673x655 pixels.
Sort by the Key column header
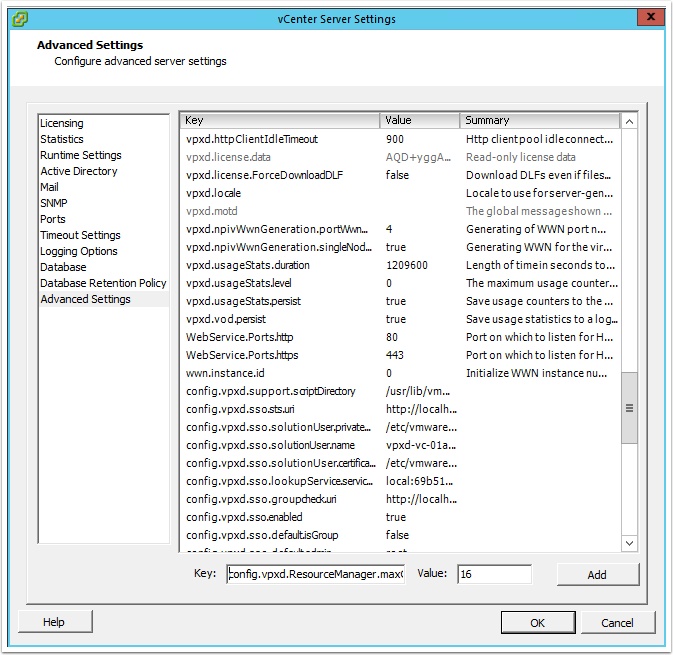point(280,121)
